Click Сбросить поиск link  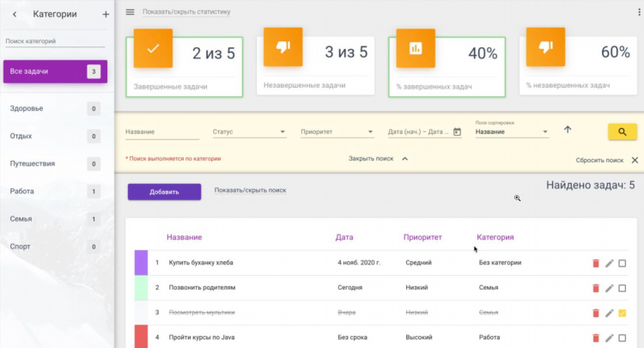599,160
